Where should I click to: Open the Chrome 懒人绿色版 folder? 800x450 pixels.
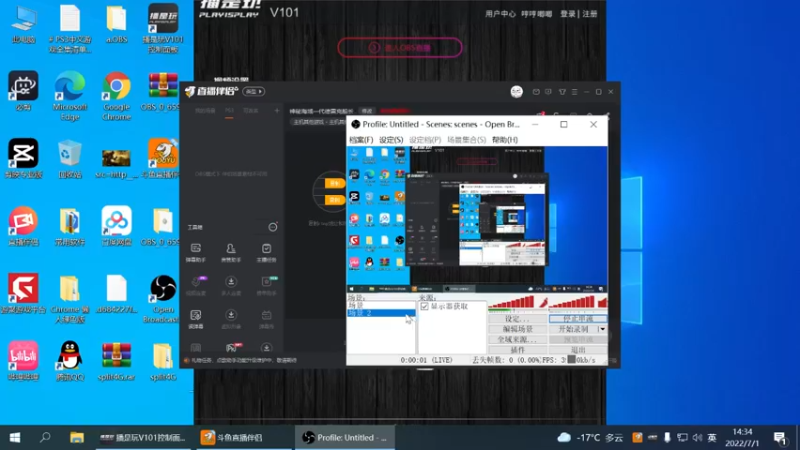[x=70, y=298]
